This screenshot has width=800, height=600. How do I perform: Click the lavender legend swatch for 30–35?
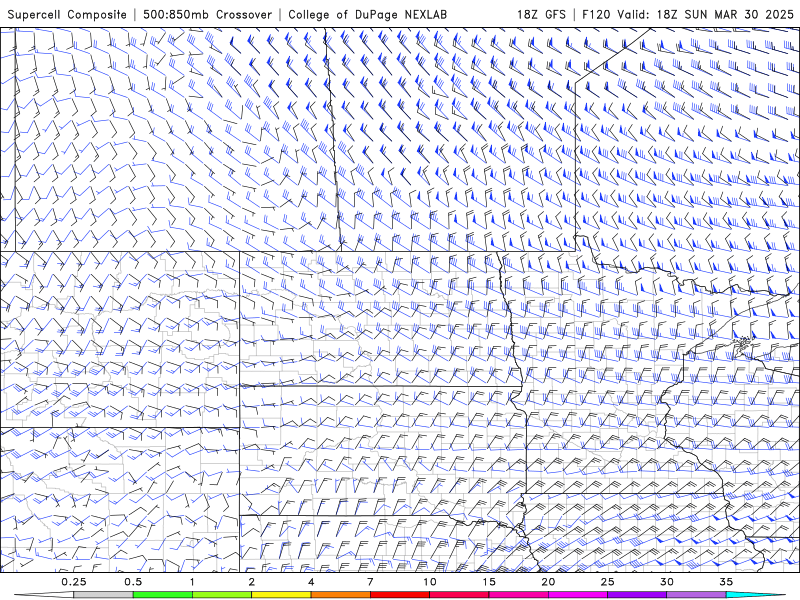(696, 595)
